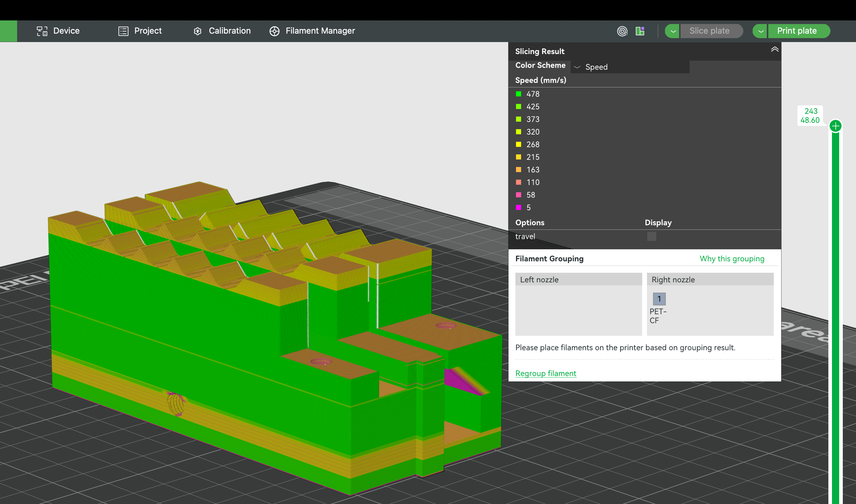Image resolution: width=856 pixels, height=504 pixels.
Task: Click the Project list icon
Action: (x=123, y=31)
